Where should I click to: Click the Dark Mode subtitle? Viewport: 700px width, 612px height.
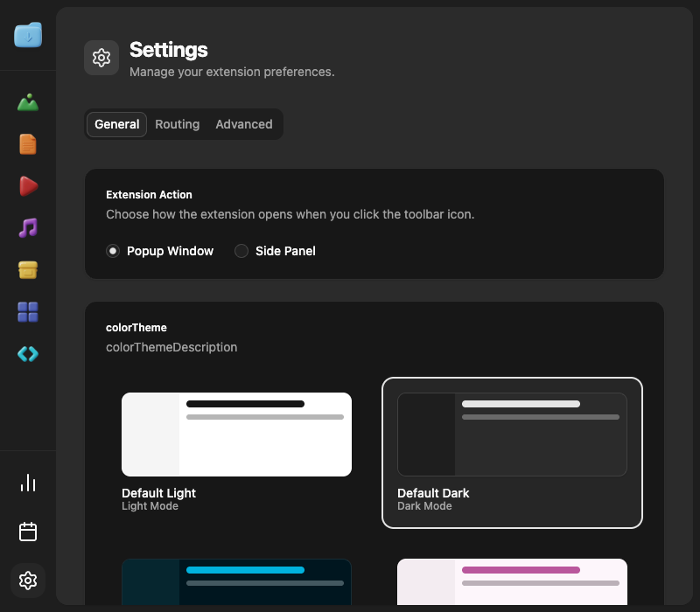(x=424, y=506)
